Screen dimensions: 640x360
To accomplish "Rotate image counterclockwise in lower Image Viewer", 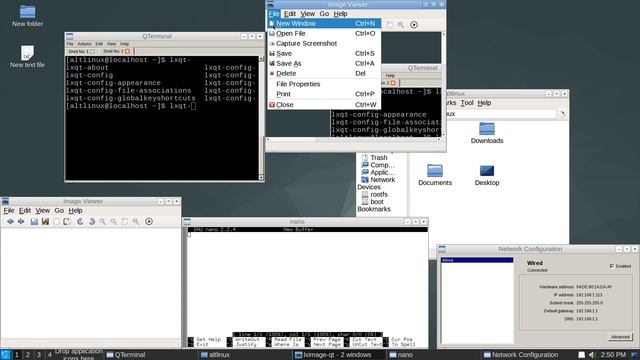I will (80, 221).
